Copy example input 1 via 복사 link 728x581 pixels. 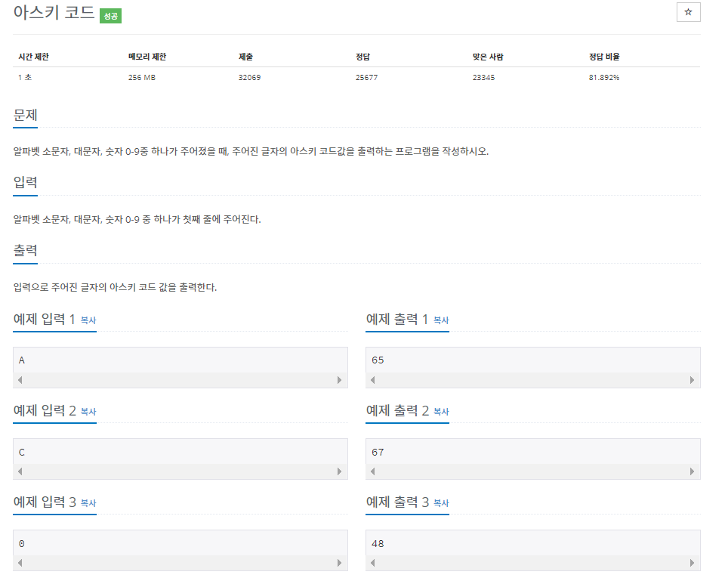[x=88, y=320]
